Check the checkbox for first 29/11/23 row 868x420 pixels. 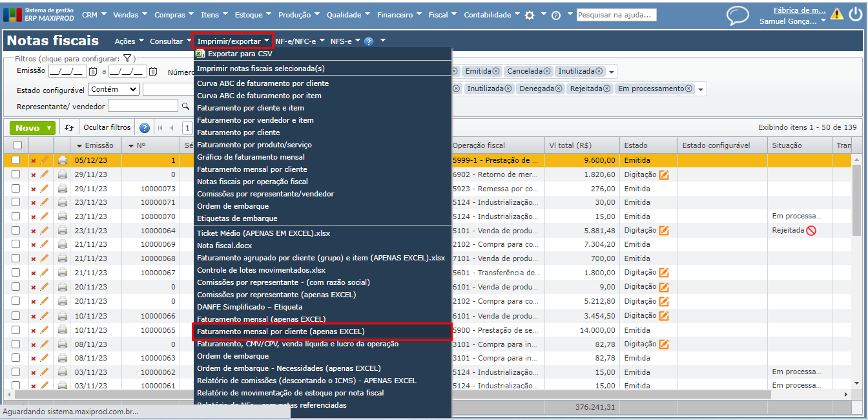pyautogui.click(x=16, y=174)
